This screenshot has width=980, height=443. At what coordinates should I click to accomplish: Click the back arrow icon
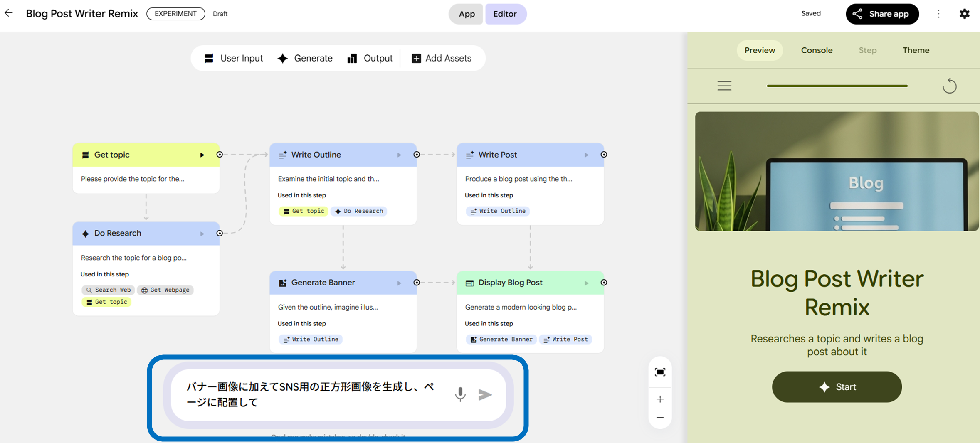tap(9, 13)
